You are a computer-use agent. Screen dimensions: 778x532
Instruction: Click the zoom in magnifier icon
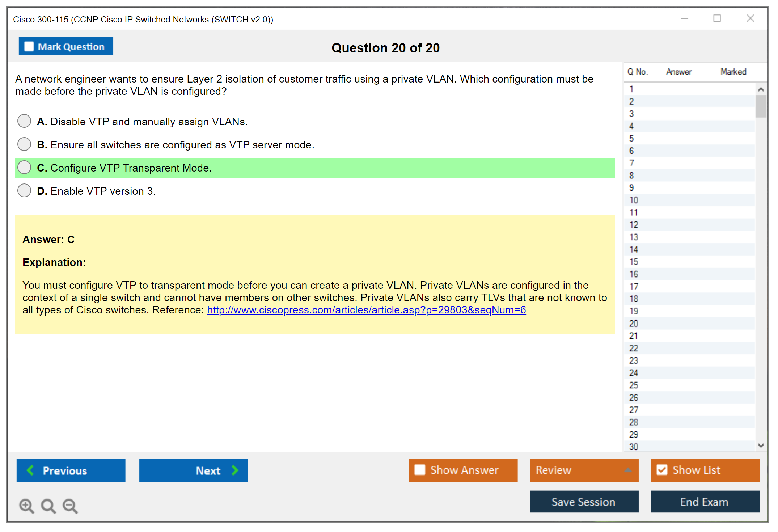click(x=26, y=506)
